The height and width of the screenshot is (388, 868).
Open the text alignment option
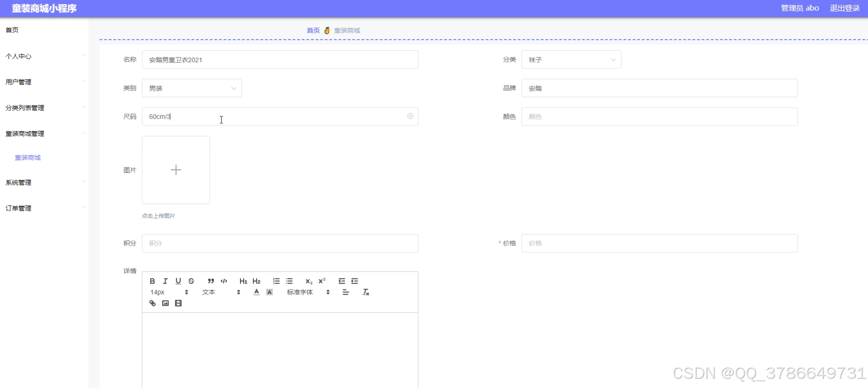coord(346,292)
